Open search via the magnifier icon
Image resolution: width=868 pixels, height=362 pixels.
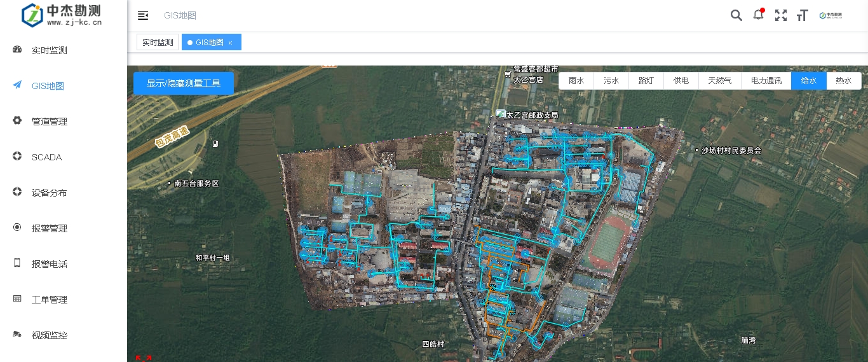736,15
